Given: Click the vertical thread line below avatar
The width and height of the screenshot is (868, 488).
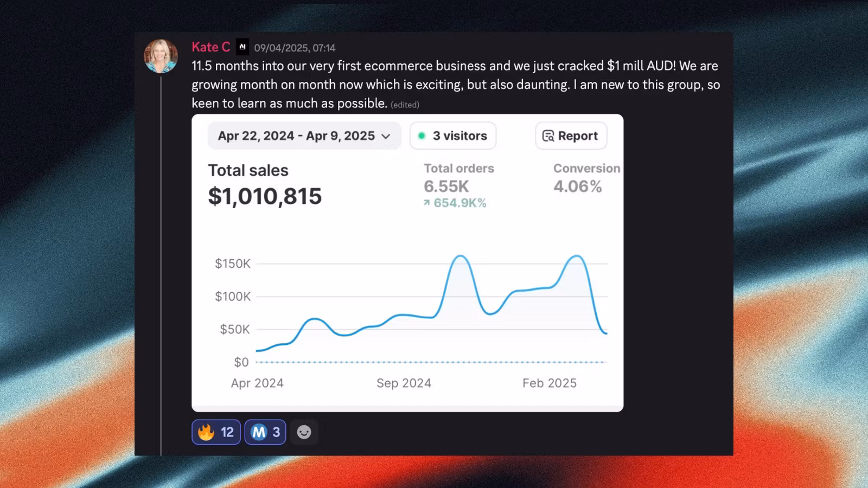Looking at the screenshot, I should (x=161, y=260).
